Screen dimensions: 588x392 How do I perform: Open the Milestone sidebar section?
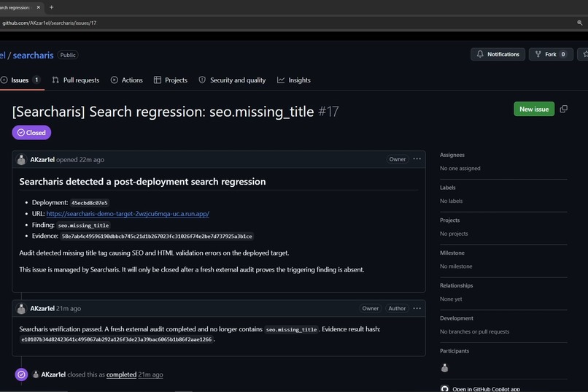452,253
